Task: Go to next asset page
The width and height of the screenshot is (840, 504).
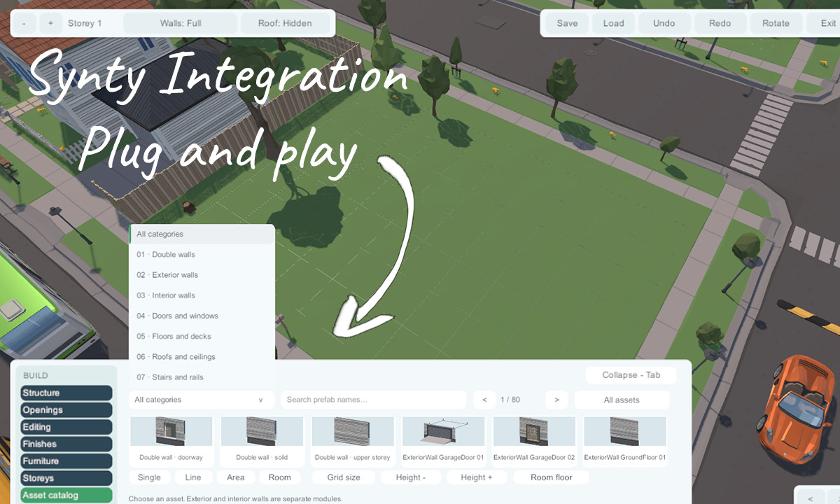Action: [x=556, y=400]
